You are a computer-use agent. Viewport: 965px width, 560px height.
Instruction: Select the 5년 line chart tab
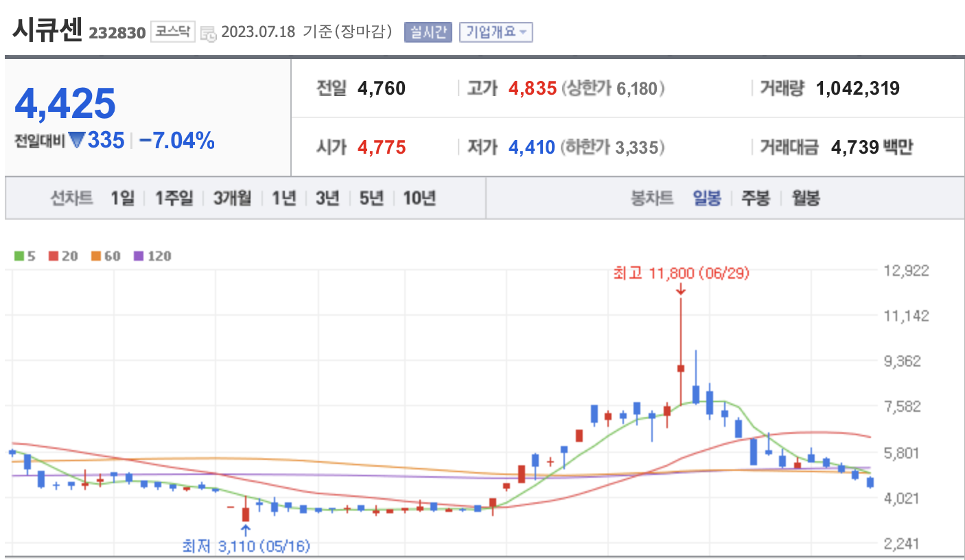point(371,198)
